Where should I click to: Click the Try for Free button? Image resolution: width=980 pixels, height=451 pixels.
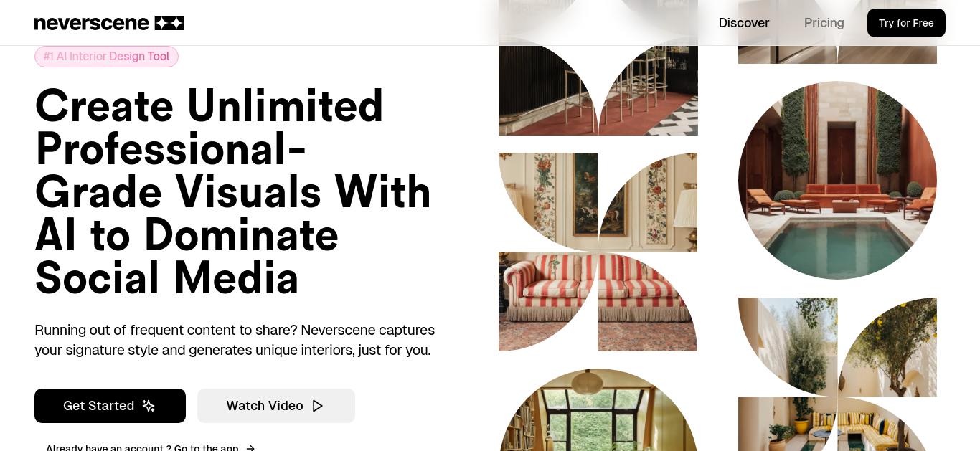(x=906, y=23)
